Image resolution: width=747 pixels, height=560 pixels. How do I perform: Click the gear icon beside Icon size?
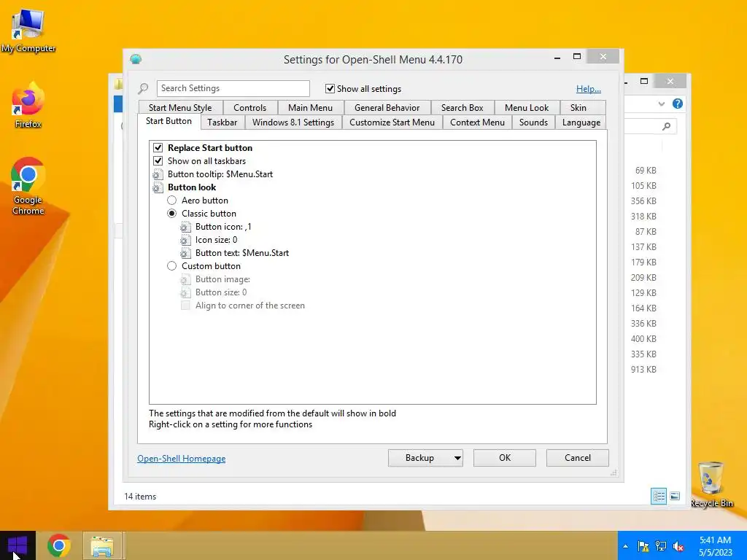point(185,240)
